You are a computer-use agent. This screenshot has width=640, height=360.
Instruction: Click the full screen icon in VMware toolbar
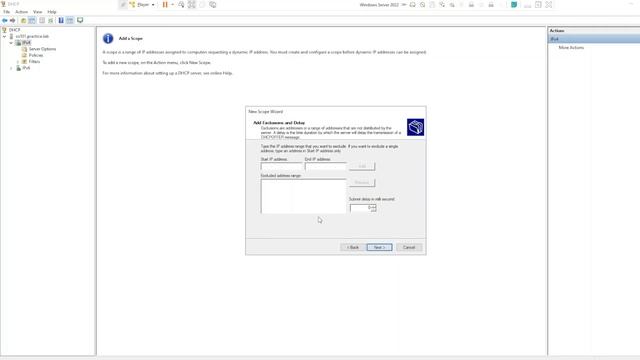pyautogui.click(x=191, y=4)
